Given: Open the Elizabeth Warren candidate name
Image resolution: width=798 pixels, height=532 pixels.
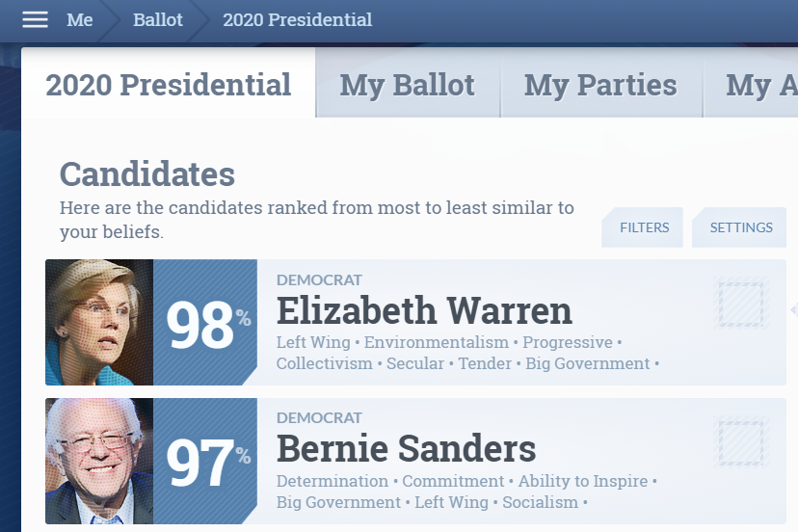Looking at the screenshot, I should click(424, 310).
